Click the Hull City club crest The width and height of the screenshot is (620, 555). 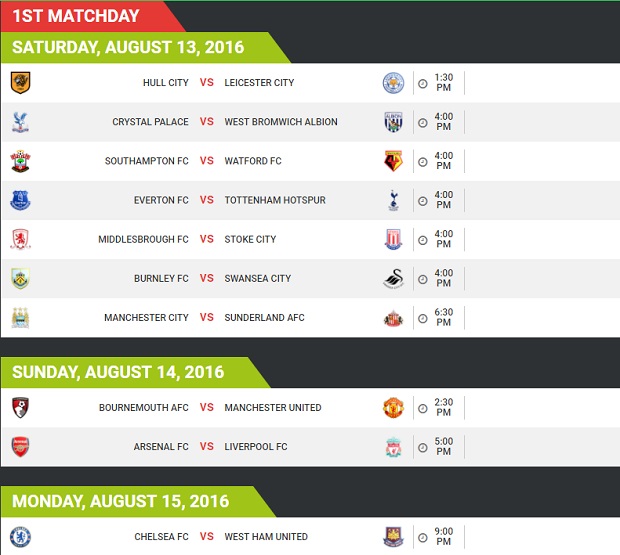tap(21, 83)
